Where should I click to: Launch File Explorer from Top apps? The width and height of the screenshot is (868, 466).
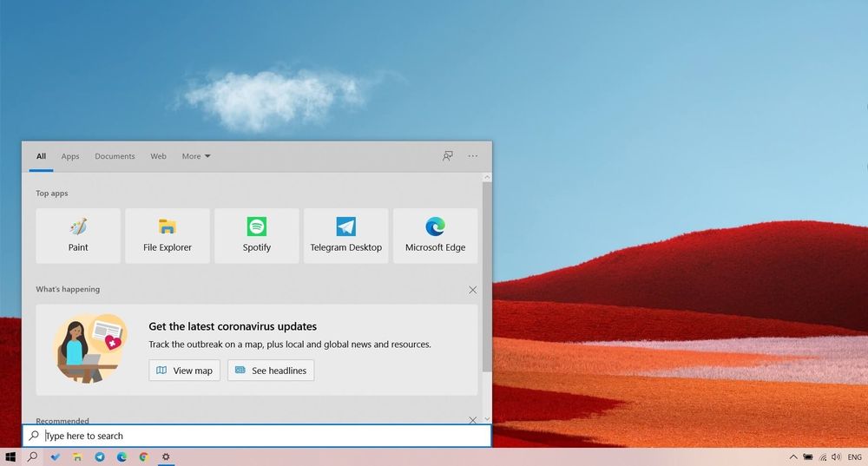point(168,236)
